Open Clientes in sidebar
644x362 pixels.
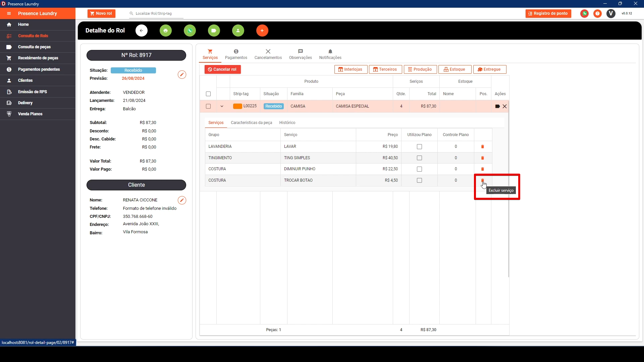point(38,80)
